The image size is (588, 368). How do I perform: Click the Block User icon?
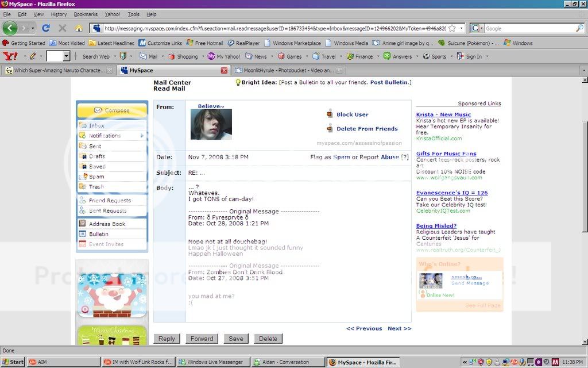[x=330, y=114]
